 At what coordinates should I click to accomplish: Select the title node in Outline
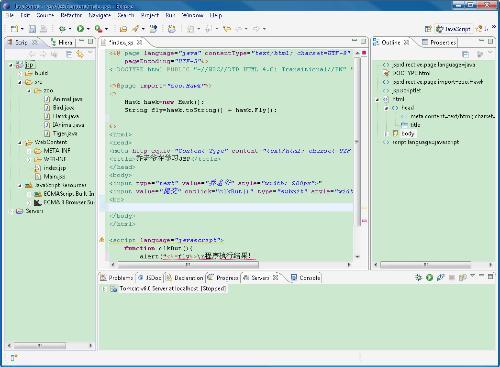click(x=411, y=125)
